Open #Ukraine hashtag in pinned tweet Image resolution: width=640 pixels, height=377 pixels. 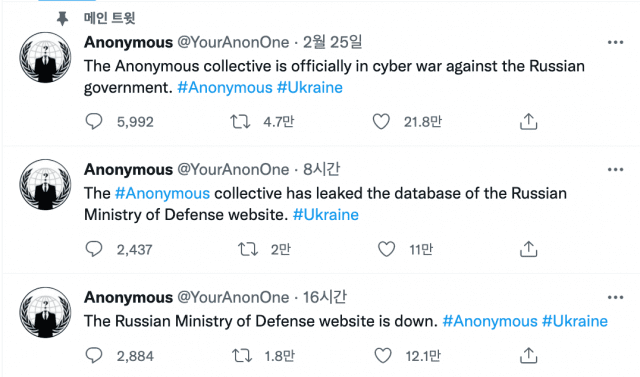310,88
